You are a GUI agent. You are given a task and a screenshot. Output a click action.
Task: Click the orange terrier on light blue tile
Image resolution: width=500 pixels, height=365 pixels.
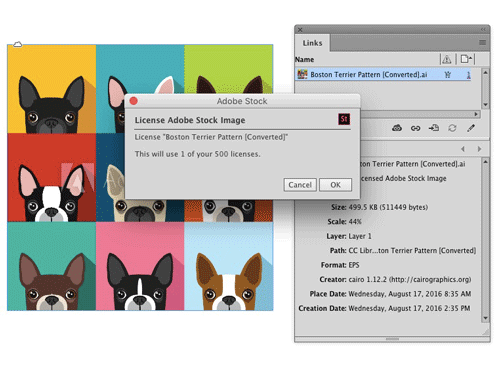pos(229,282)
